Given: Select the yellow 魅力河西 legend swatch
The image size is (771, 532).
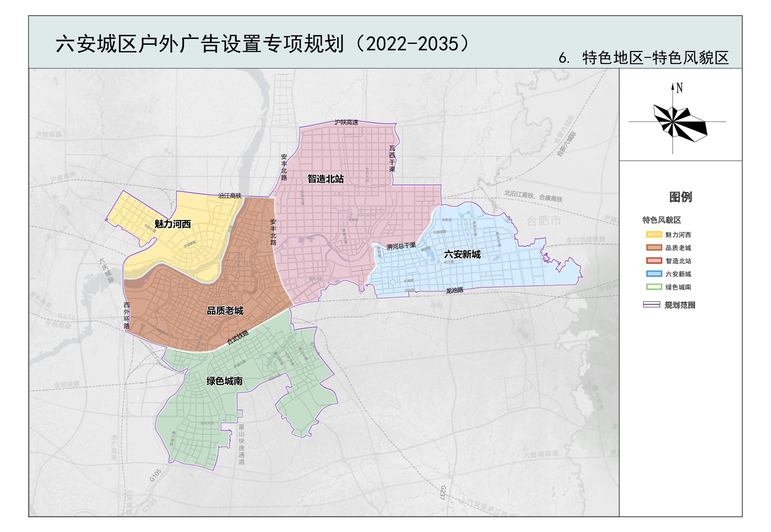Looking at the screenshot, I should point(653,234).
